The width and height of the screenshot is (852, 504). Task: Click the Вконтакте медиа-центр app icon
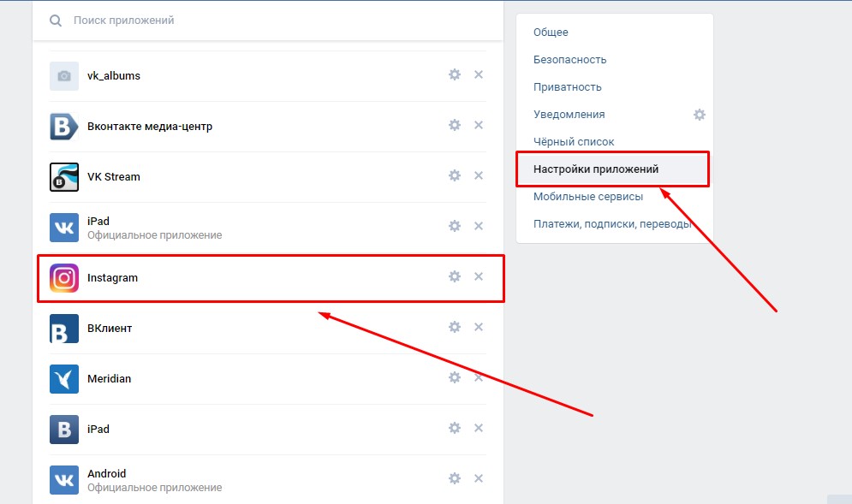pos(64,127)
